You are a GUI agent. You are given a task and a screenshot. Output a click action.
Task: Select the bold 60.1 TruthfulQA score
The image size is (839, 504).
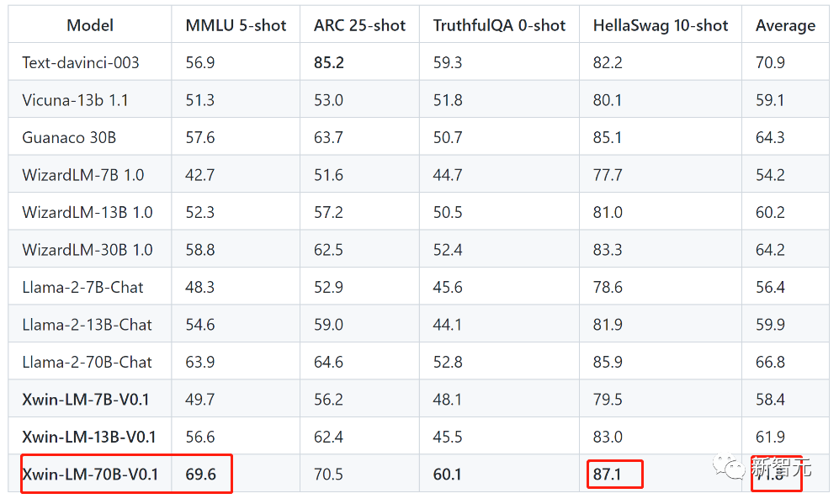click(x=448, y=474)
